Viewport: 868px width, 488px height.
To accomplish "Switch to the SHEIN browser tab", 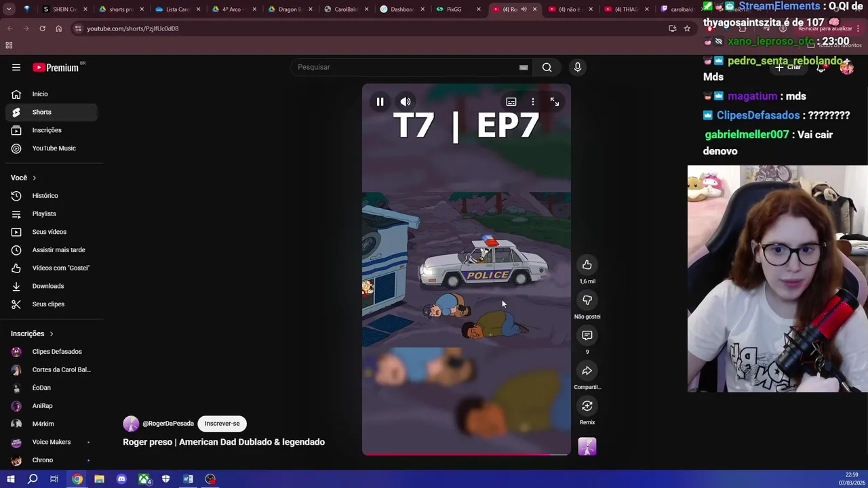I will point(66,9).
